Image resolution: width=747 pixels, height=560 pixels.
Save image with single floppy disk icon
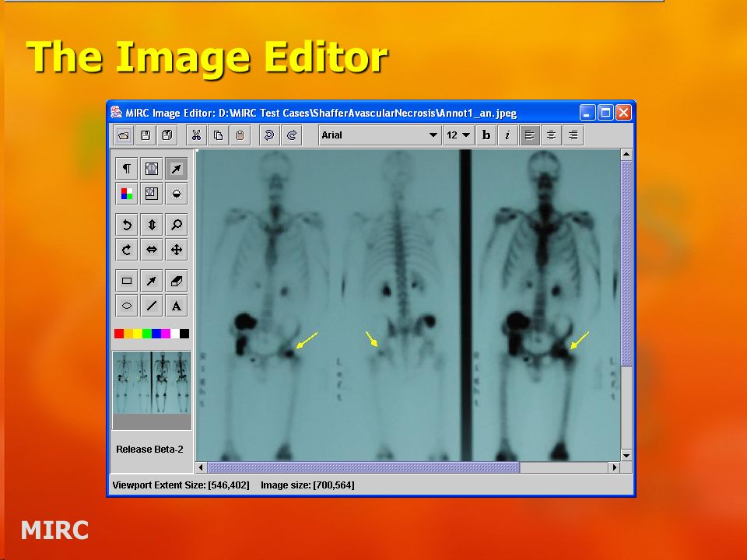(x=146, y=135)
